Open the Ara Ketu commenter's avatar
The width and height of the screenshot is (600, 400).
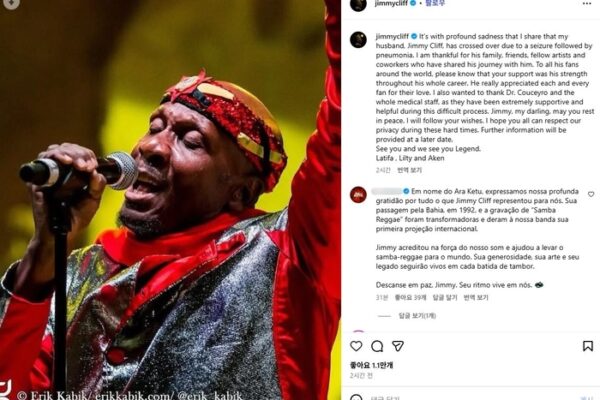pyautogui.click(x=358, y=194)
